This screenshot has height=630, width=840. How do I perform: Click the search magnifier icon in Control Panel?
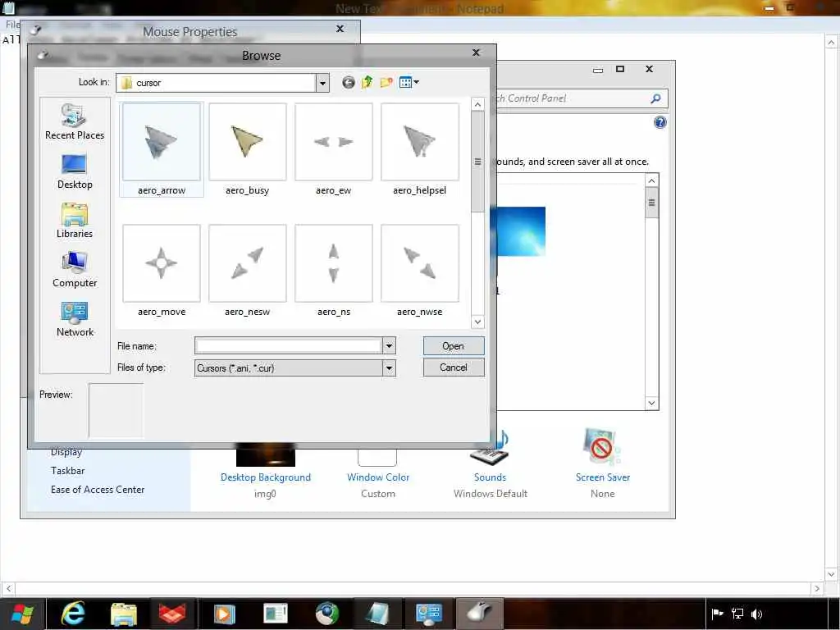(x=655, y=98)
